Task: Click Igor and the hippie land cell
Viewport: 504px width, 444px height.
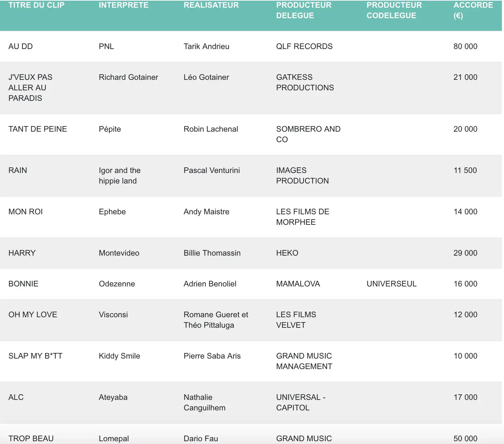Action: coord(120,175)
